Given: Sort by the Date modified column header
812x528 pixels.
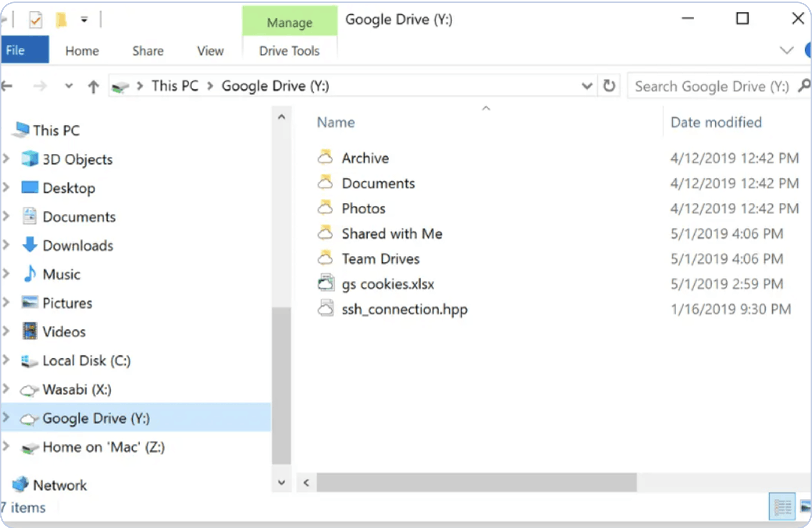Looking at the screenshot, I should click(716, 122).
